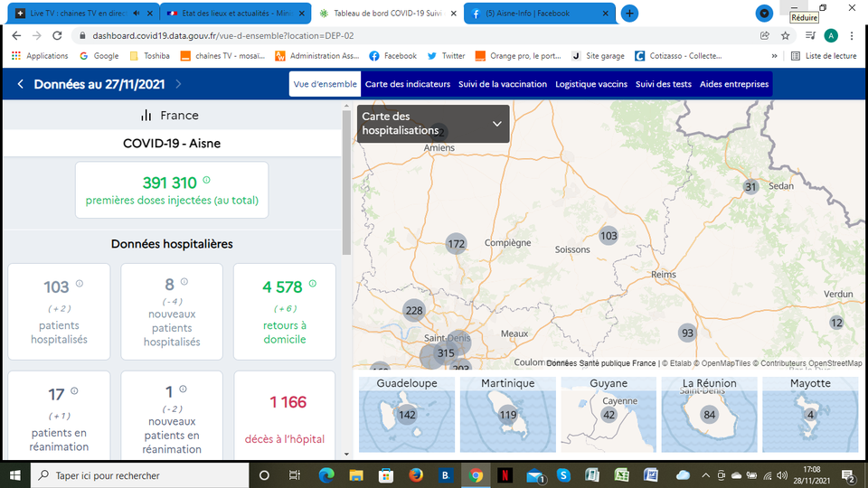Go to previous date with left chevron
This screenshot has height=488, width=868.
[21, 84]
